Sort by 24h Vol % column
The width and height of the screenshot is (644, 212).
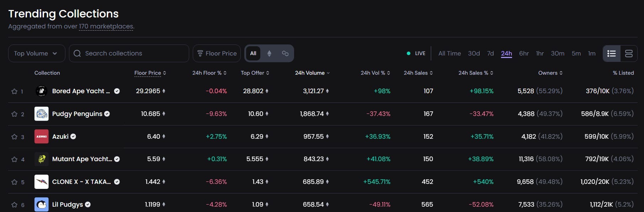click(376, 73)
